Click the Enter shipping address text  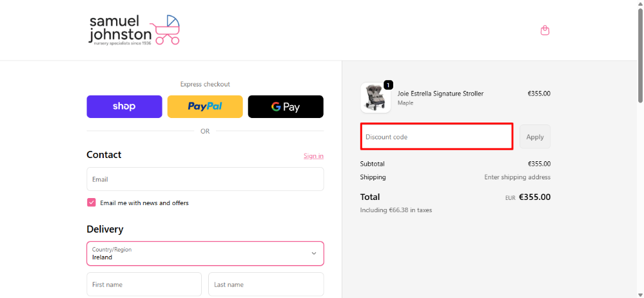click(517, 177)
